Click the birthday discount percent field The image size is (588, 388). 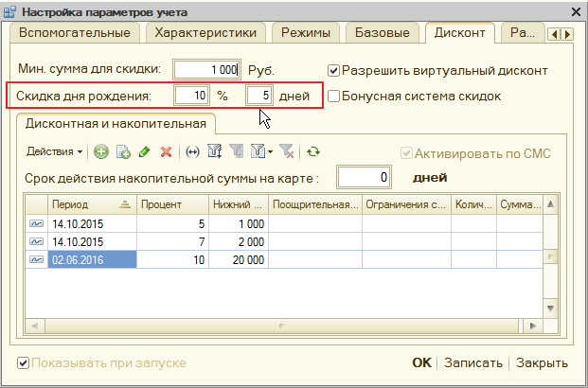coord(191,96)
